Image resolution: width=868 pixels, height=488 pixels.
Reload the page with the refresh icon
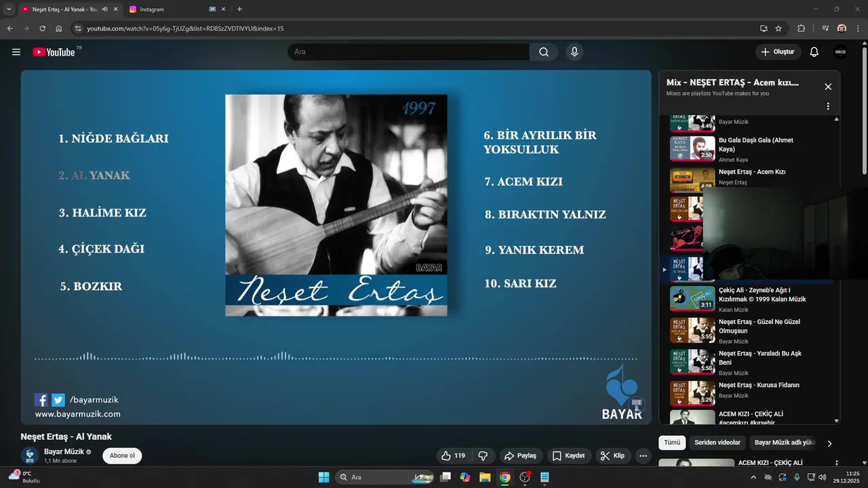point(42,28)
